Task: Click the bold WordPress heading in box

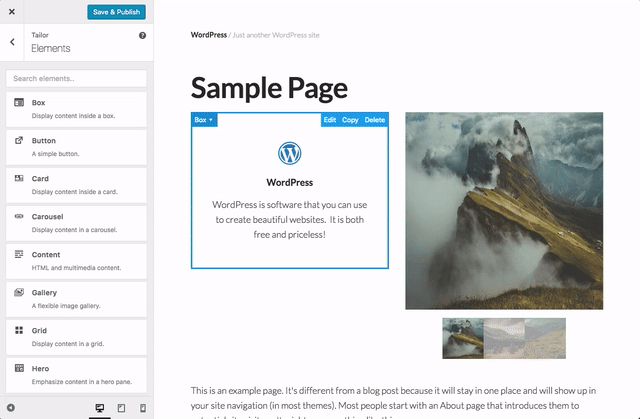Action: [x=289, y=182]
